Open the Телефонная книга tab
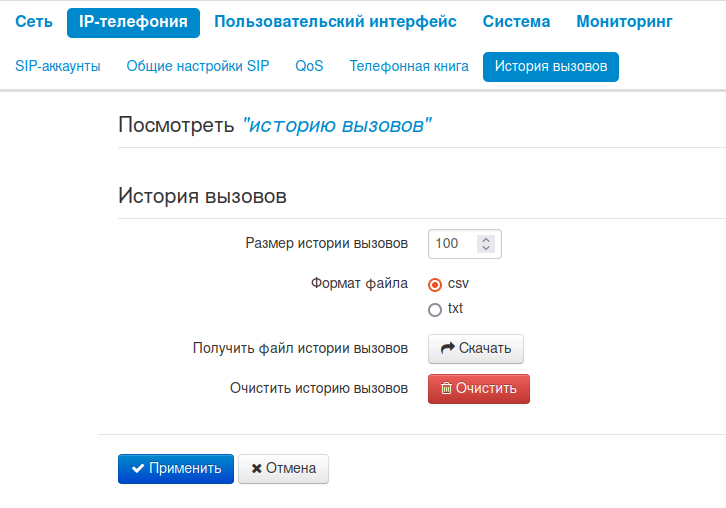Screen dimensions: 726x508 click(409, 67)
